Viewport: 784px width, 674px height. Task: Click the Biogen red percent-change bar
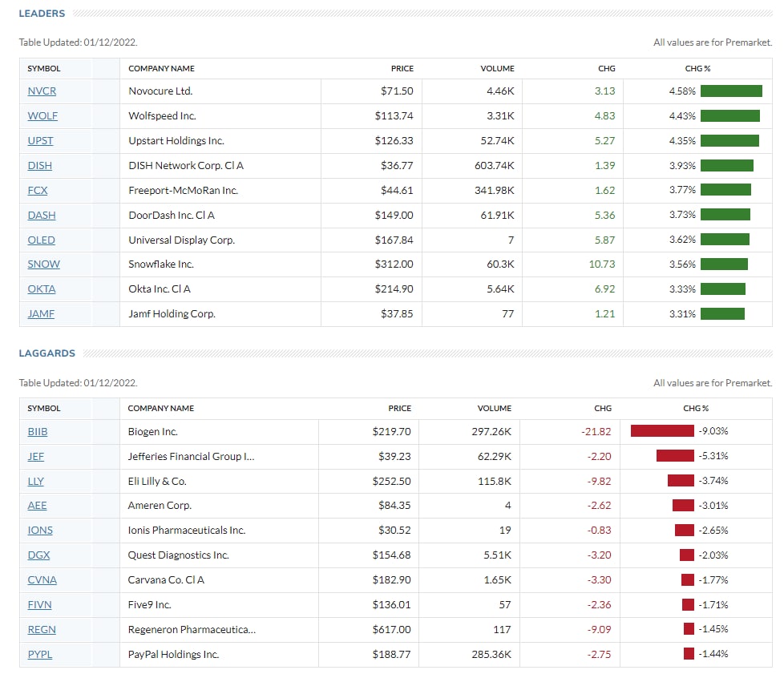[x=662, y=432]
